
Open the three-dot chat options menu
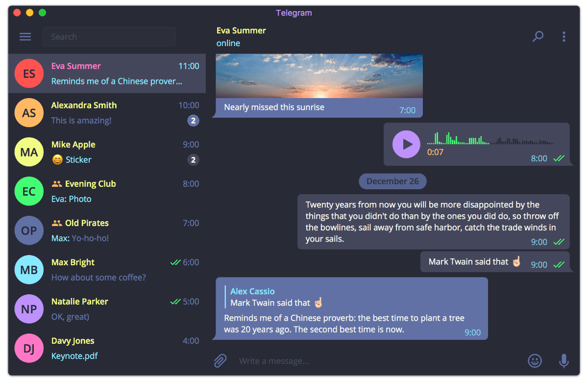click(x=564, y=36)
